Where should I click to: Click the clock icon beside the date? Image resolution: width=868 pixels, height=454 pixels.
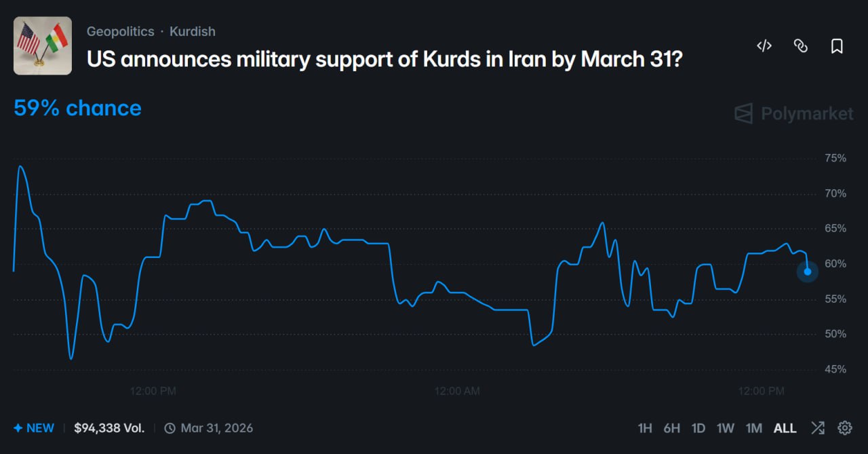(170, 428)
